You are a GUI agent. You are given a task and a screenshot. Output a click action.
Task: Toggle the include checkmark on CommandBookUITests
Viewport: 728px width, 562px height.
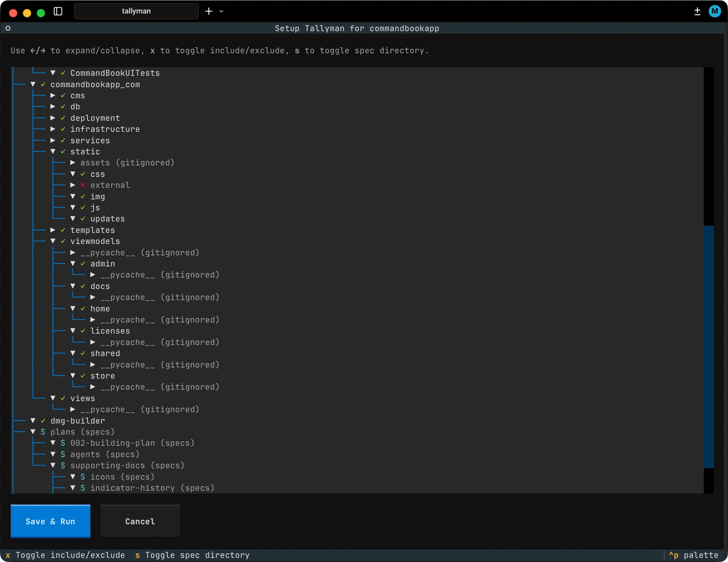tap(63, 73)
